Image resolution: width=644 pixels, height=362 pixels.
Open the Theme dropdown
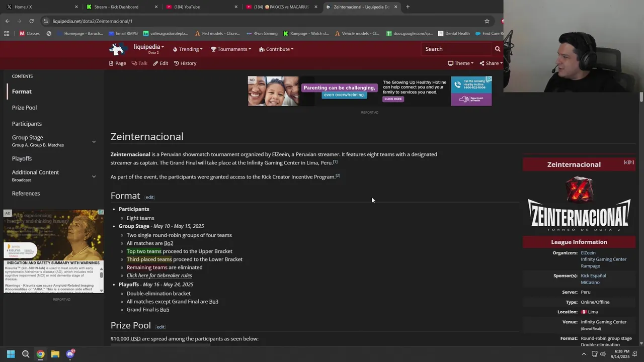click(460, 63)
